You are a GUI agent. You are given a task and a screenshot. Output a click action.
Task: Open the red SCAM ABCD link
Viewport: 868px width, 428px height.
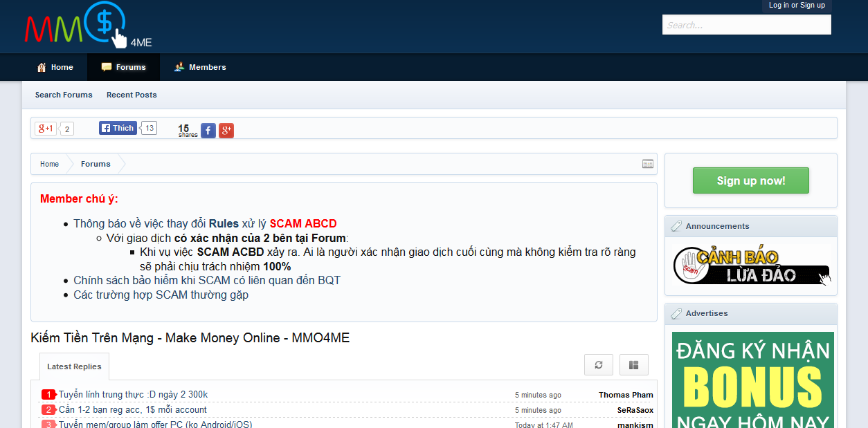[x=303, y=223]
